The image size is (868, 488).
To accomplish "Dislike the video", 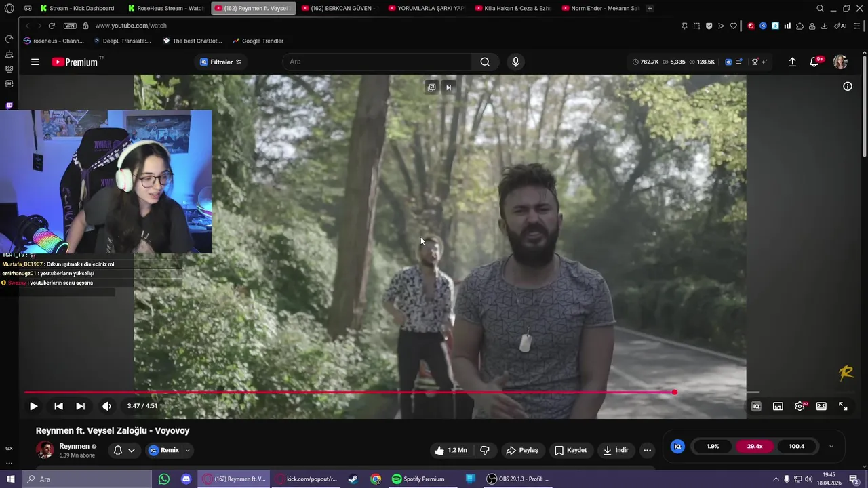I will [x=485, y=450].
